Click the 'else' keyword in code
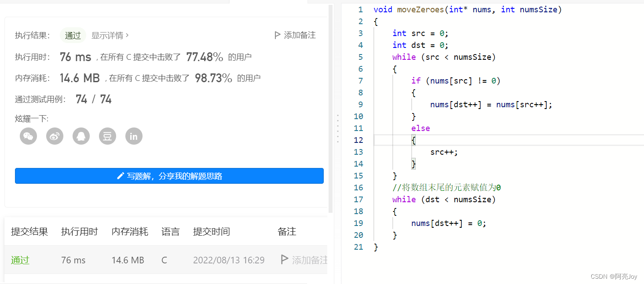 421,128
